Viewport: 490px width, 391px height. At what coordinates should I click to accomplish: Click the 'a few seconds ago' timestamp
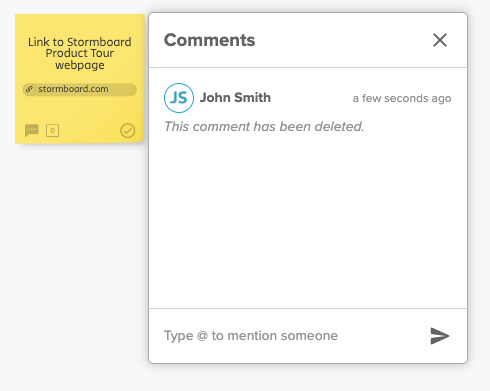402,98
